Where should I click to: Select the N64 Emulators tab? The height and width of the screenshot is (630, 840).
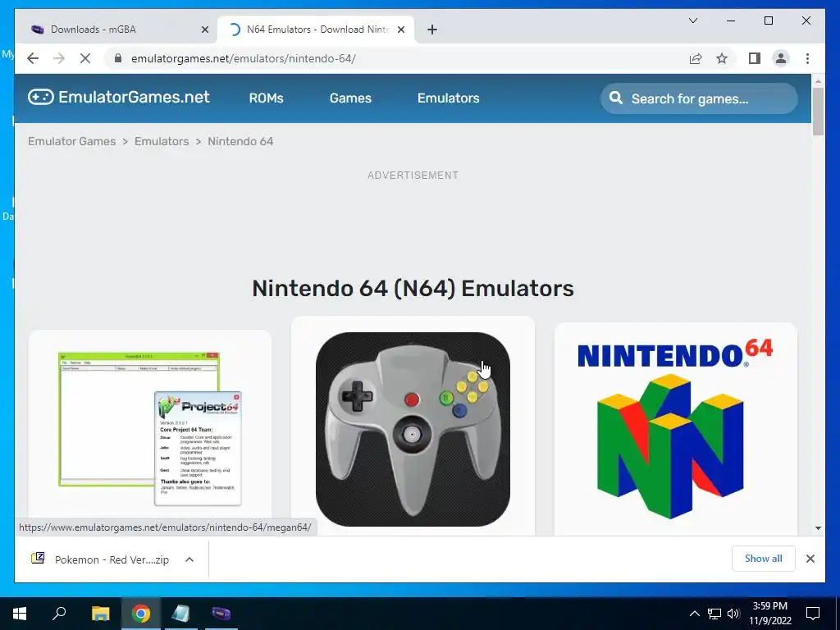[316, 30]
